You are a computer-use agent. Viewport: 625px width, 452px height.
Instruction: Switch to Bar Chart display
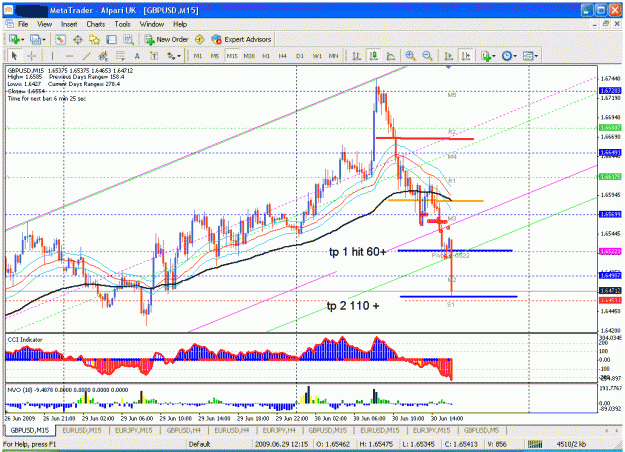[x=356, y=56]
